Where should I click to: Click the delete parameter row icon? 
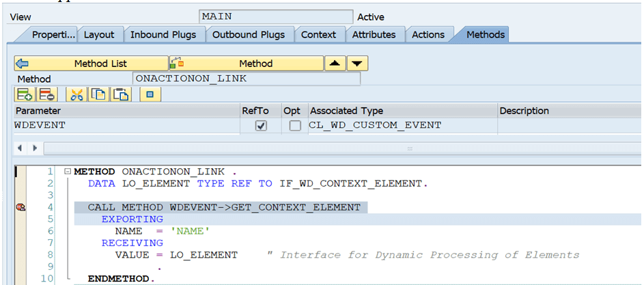[46, 94]
